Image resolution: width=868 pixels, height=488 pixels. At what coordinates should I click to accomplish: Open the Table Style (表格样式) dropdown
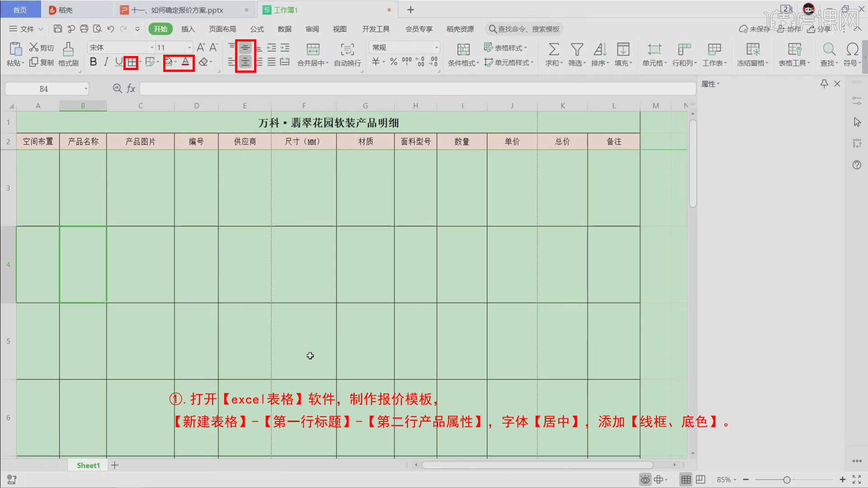click(505, 47)
